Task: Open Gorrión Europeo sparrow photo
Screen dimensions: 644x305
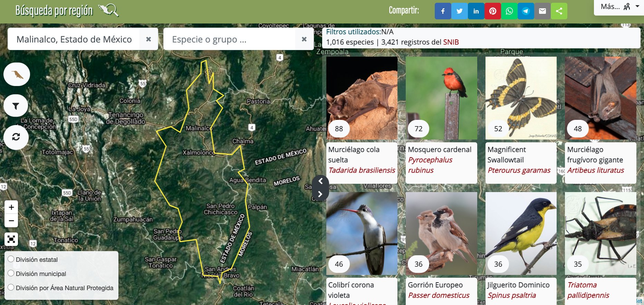Action: point(441,233)
